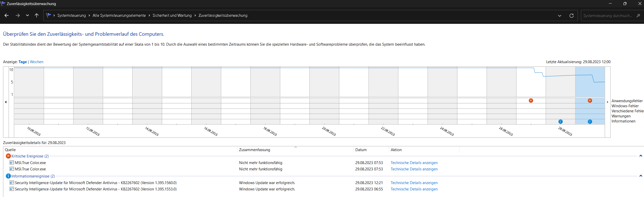Viewport: 644px width, 197px height.
Task: Go back using the back arrow
Action: (x=7, y=15)
